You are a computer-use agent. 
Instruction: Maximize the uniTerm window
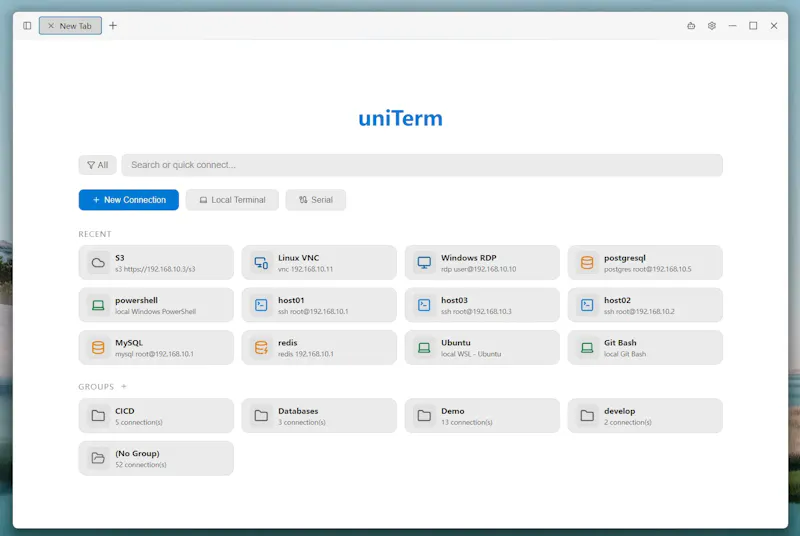tap(753, 25)
